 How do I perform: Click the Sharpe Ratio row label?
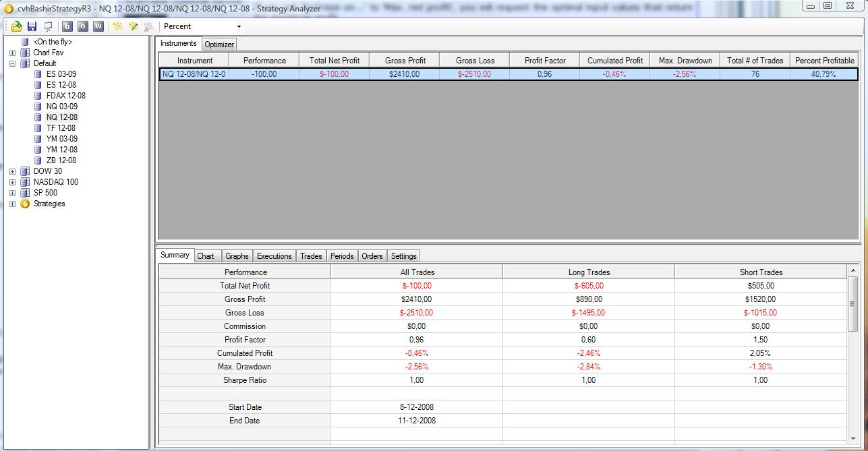pos(245,380)
